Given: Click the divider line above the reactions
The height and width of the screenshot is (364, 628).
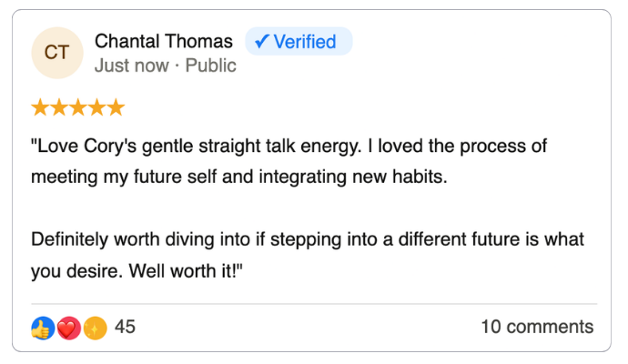Looking at the screenshot, I should [x=314, y=304].
